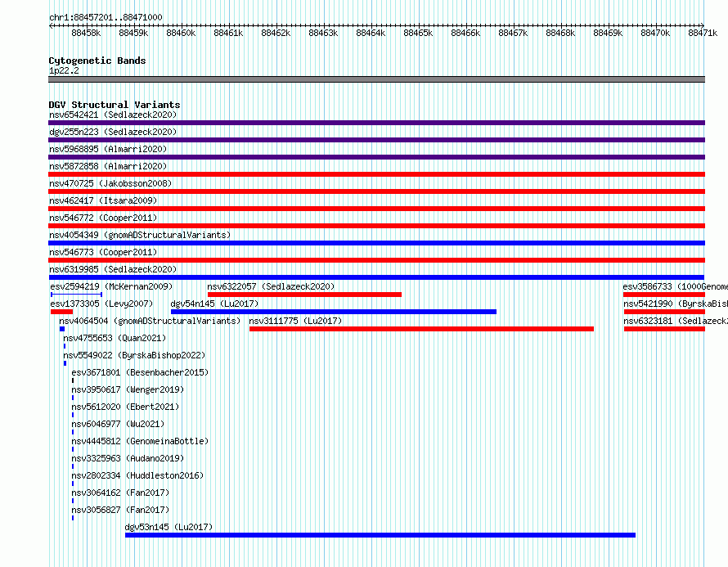This screenshot has height=567, width=728.
Task: Open nsv4755653 (Quan2021) label
Action: point(115,338)
